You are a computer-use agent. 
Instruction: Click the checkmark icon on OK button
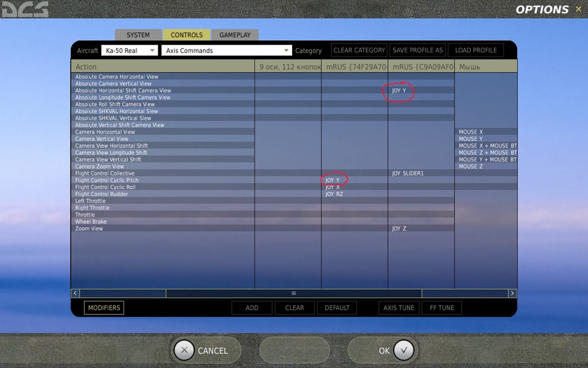click(403, 350)
